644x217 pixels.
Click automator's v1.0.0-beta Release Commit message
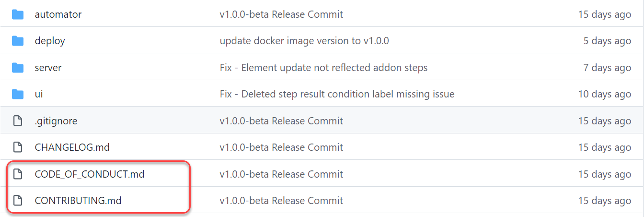pyautogui.click(x=281, y=14)
